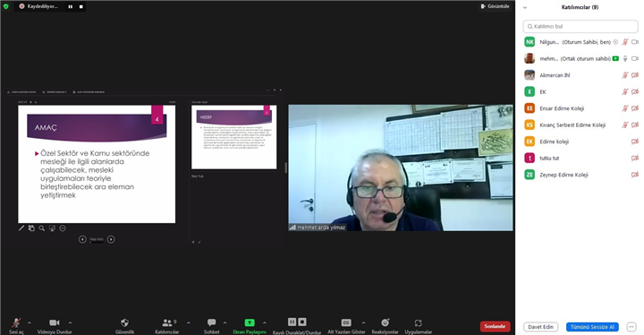This screenshot has height=335, width=644.
Task: Expand the arrow next to Videoyu Durdur
Action: point(70,322)
